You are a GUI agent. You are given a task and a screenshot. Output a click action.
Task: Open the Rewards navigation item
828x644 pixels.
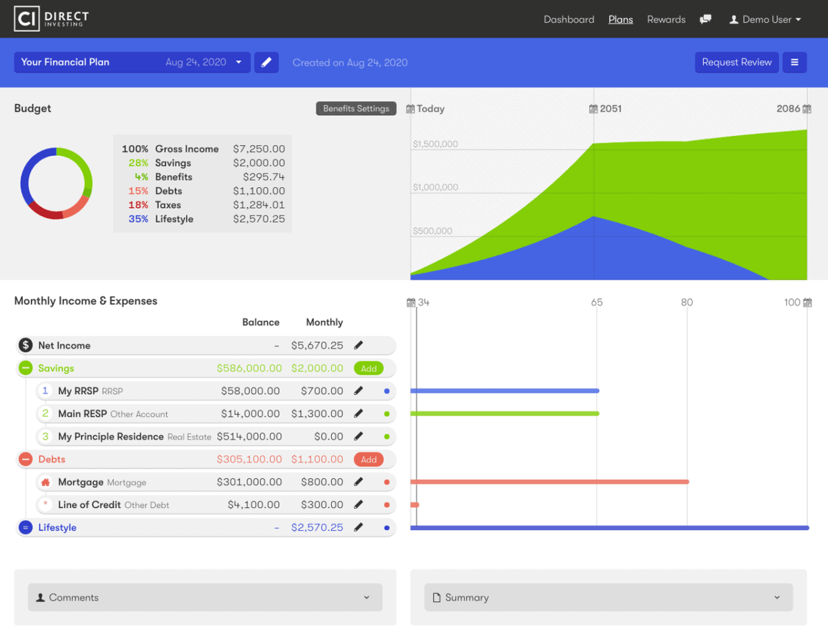(x=666, y=19)
